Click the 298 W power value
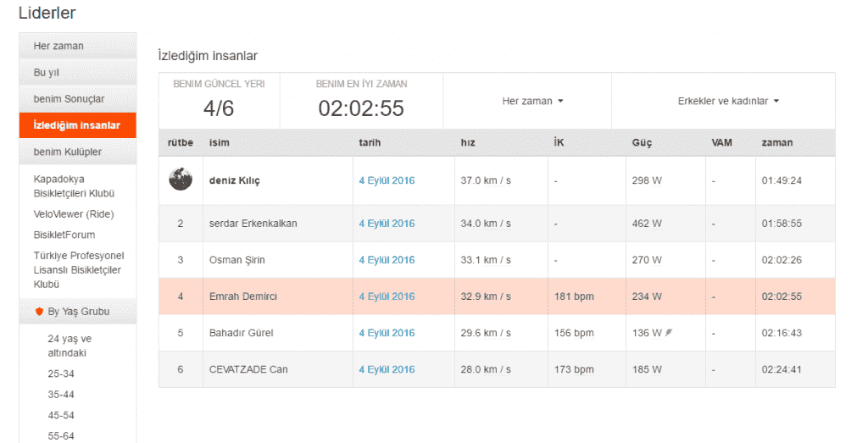Screen dimensions: 868x443 click(647, 180)
